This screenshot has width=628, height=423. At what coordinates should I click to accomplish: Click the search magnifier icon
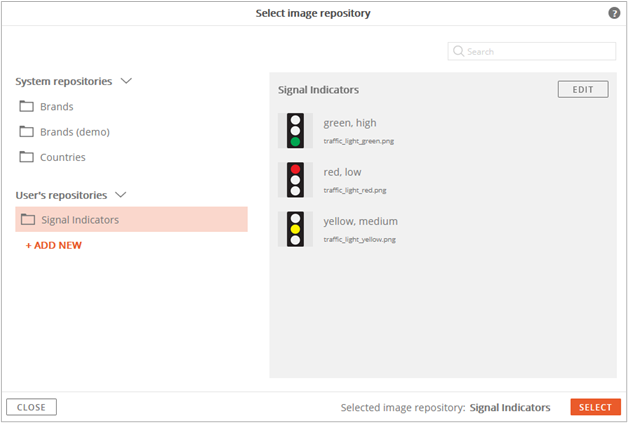[458, 51]
